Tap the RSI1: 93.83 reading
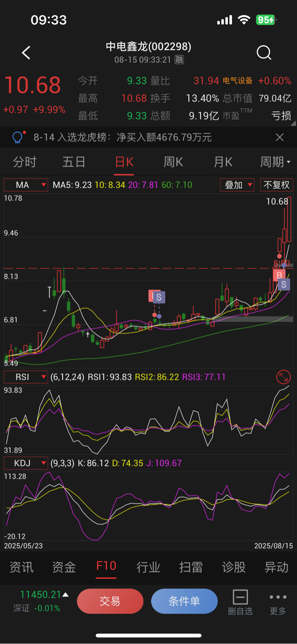 coord(110,377)
